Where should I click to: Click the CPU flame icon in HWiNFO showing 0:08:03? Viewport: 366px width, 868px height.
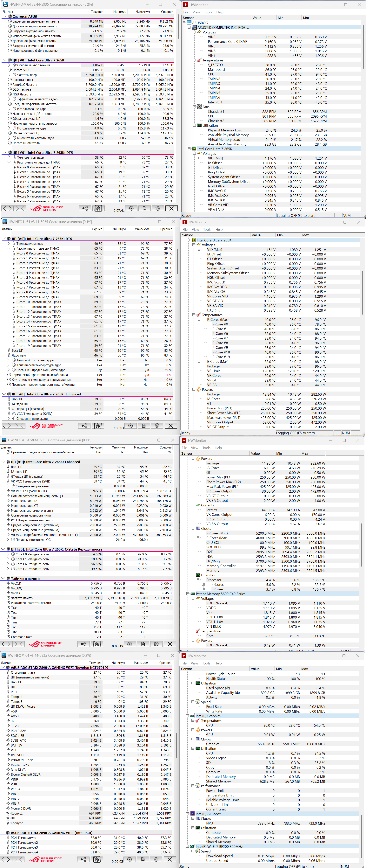97,426
